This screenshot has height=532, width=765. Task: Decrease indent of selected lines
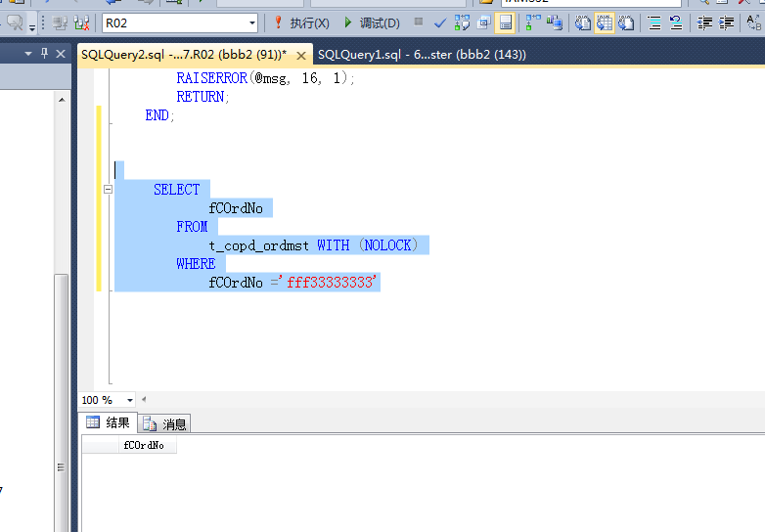704,22
